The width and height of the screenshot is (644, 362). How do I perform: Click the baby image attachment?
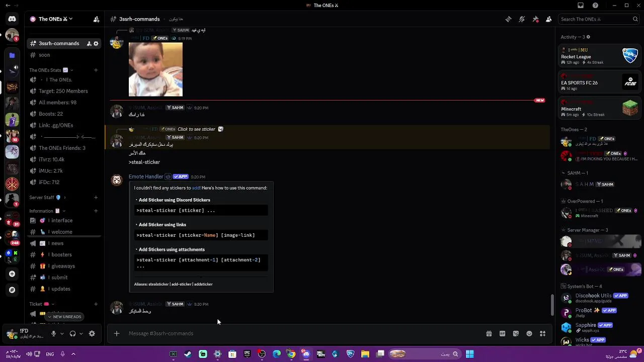155,69
